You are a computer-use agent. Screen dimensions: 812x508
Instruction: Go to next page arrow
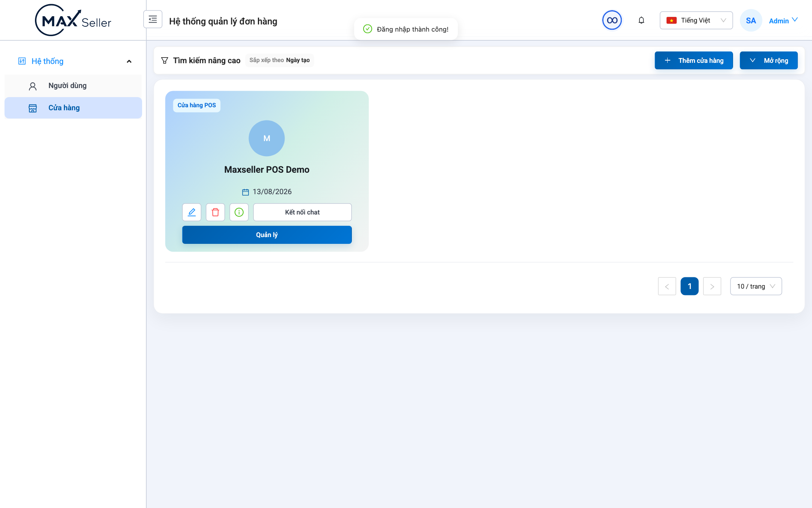712,286
